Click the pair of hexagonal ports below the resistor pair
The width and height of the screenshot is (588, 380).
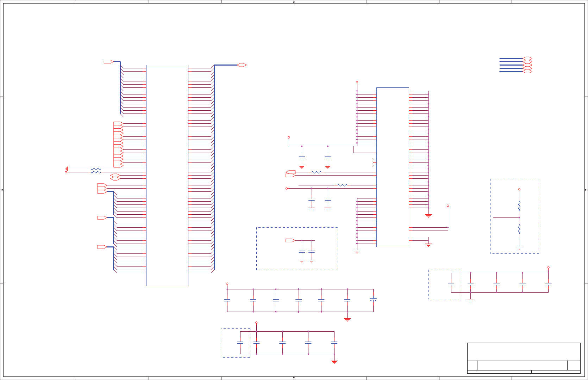coord(115,177)
